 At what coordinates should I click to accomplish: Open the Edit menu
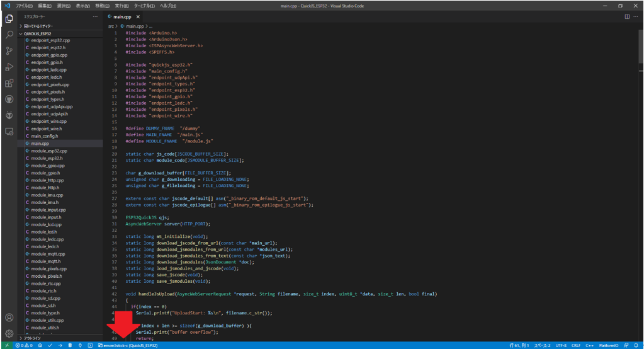coord(44,6)
